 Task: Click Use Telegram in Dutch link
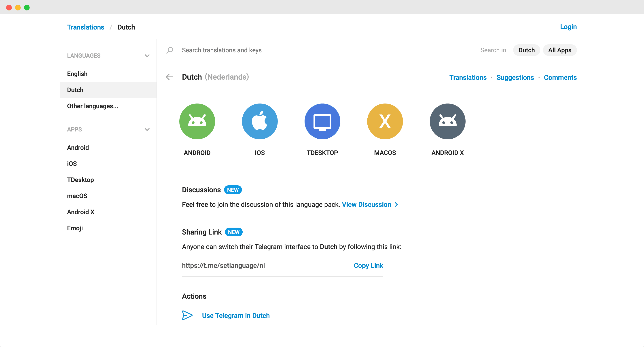point(236,315)
